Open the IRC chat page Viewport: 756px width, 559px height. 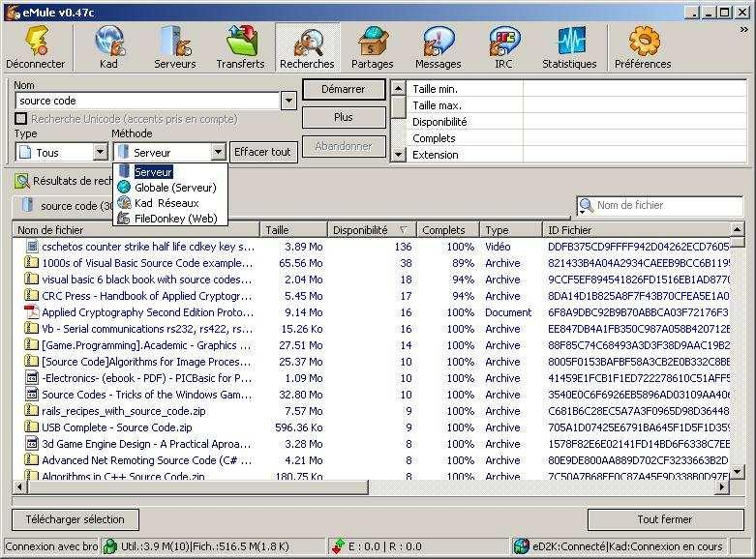click(503, 46)
